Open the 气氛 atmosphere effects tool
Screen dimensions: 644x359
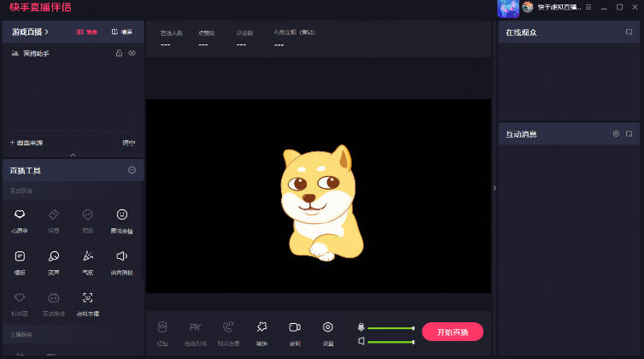[88, 259]
